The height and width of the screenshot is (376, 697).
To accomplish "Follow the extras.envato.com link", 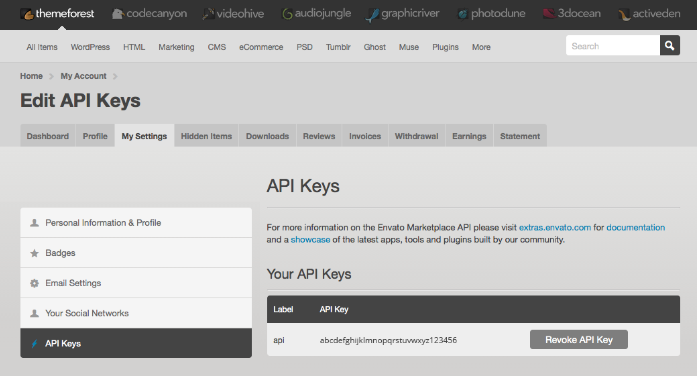I will (x=555, y=228).
